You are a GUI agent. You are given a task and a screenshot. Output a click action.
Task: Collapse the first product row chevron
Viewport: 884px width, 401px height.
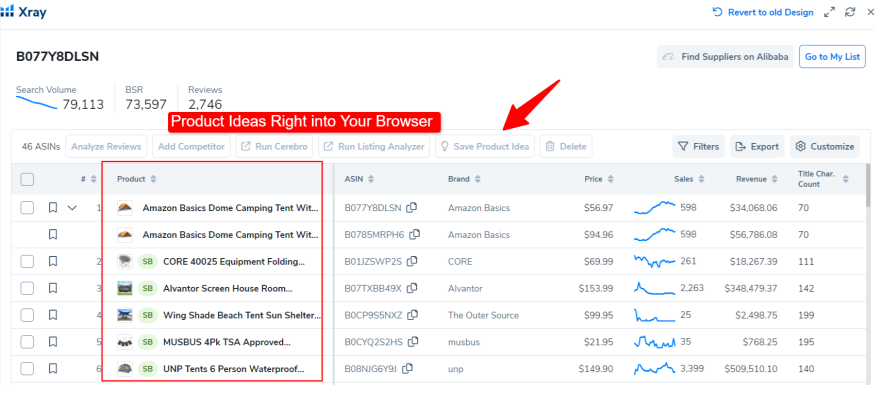pyautogui.click(x=72, y=208)
